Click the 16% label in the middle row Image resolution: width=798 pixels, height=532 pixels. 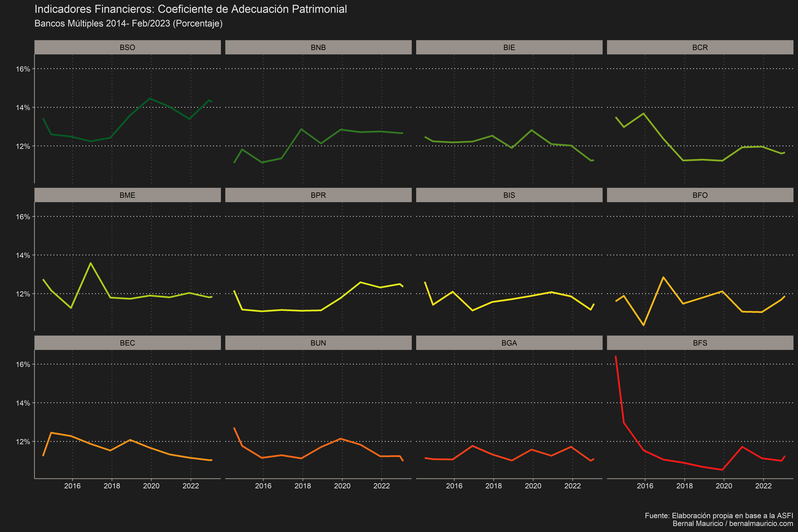tap(23, 217)
